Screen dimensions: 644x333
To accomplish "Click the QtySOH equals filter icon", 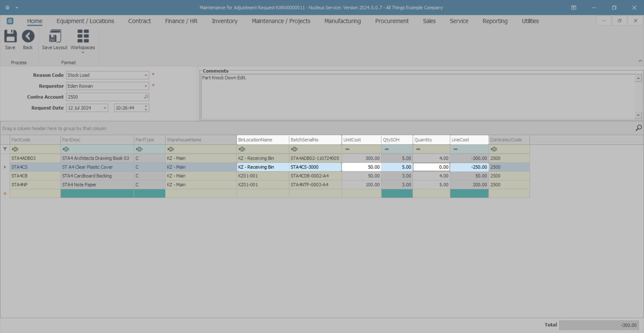I will [x=387, y=149].
